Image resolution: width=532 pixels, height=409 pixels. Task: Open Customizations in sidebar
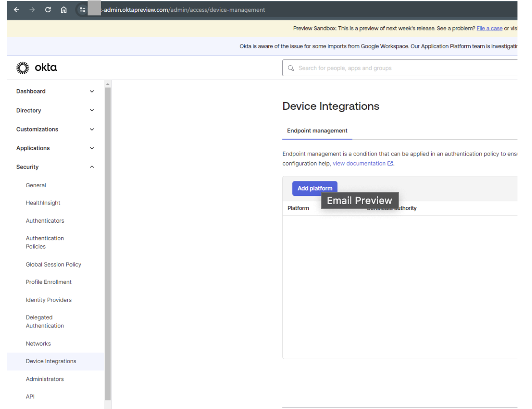coord(37,129)
